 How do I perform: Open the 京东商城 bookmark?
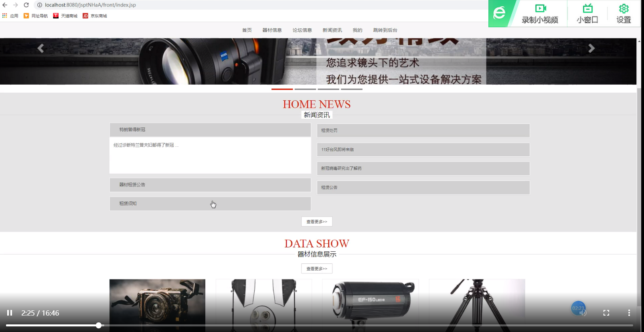click(95, 16)
